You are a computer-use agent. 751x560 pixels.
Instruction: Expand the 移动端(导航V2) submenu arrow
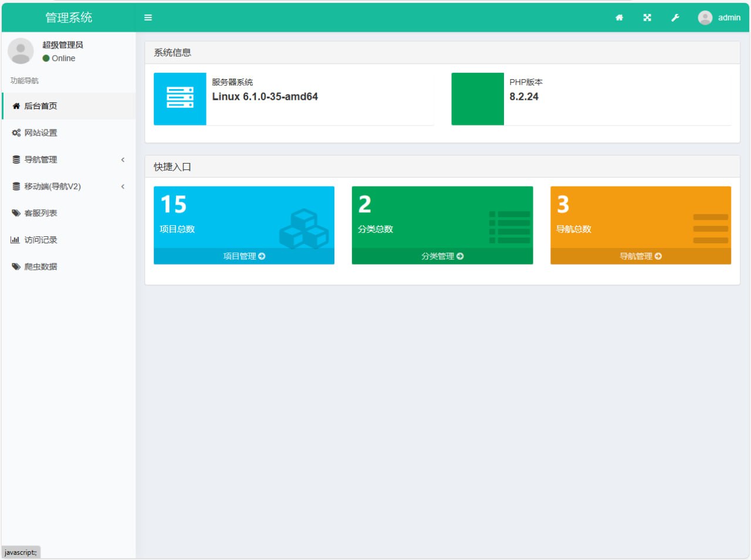[123, 186]
